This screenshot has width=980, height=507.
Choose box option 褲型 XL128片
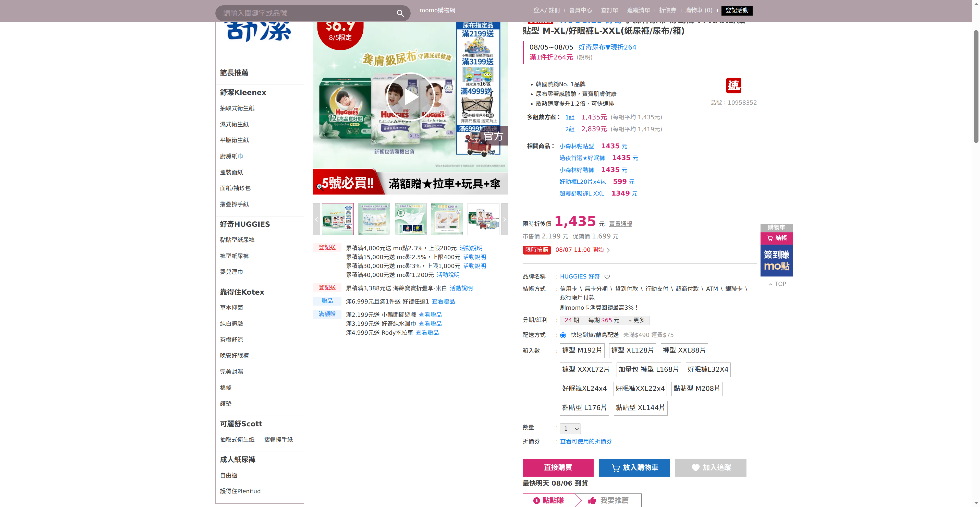(632, 350)
